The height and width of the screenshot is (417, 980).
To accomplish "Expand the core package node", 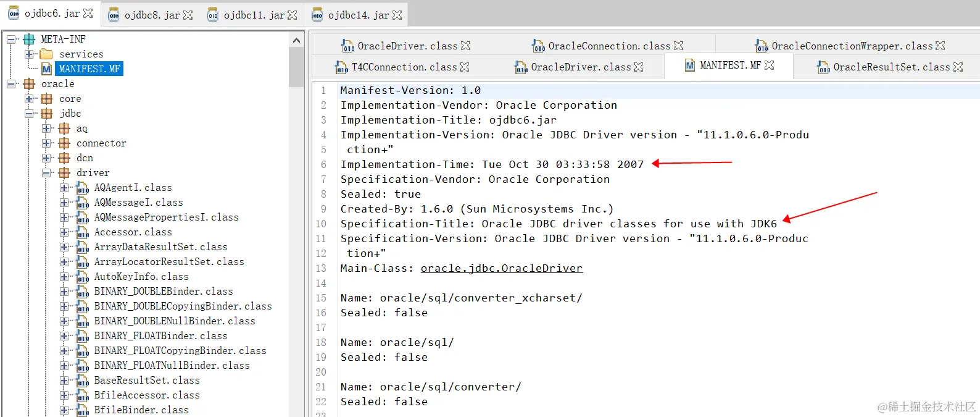I will [x=29, y=99].
